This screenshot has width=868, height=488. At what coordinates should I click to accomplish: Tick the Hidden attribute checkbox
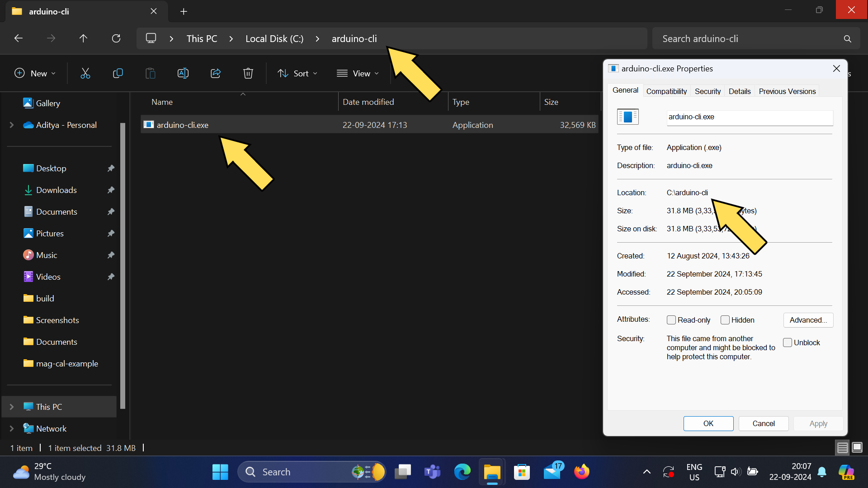(725, 320)
